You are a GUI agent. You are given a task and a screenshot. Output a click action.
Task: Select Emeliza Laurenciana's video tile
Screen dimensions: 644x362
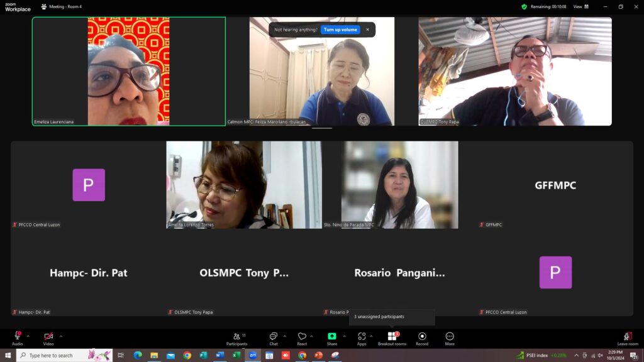click(129, 72)
